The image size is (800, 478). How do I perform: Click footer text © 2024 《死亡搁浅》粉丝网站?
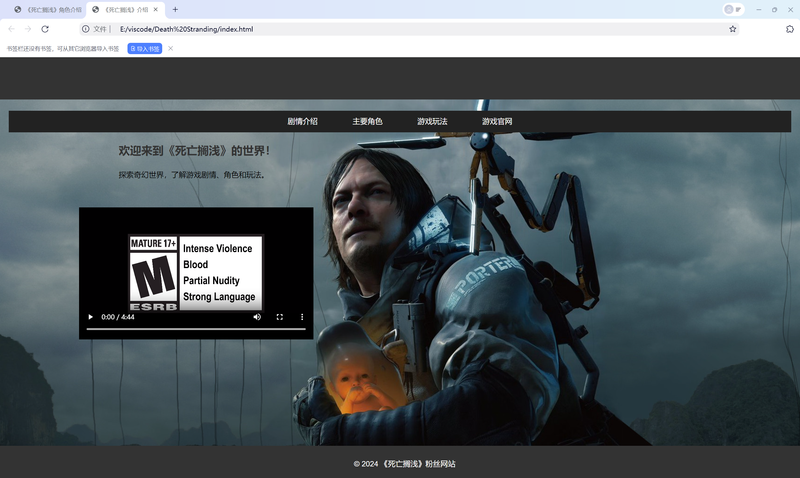click(x=405, y=464)
